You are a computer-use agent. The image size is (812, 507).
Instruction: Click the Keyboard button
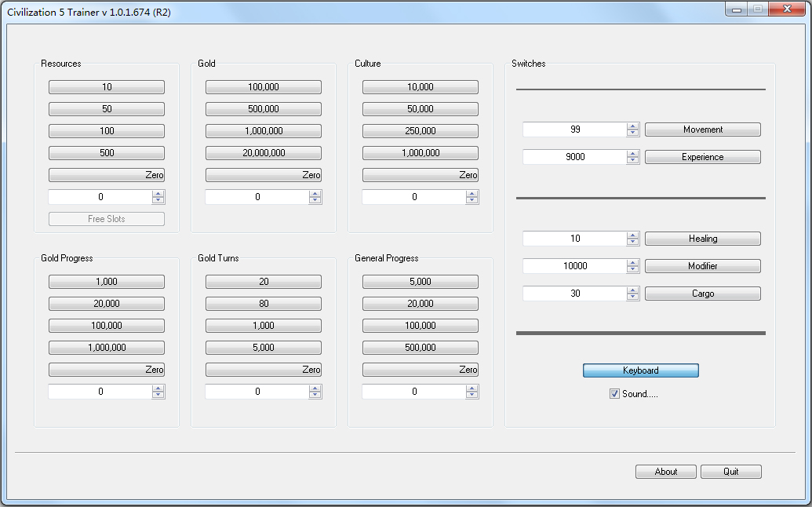click(640, 370)
